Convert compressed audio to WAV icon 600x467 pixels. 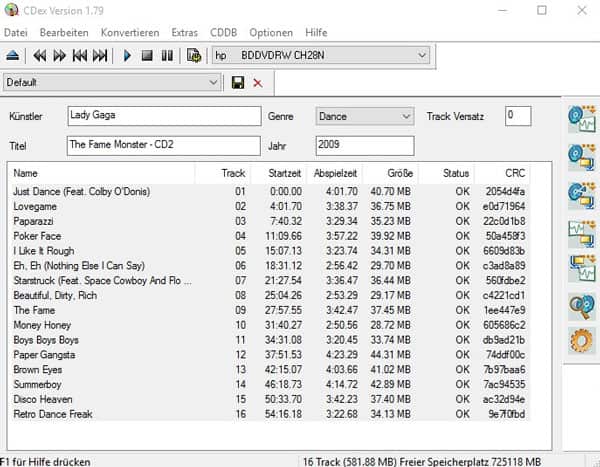point(582,268)
